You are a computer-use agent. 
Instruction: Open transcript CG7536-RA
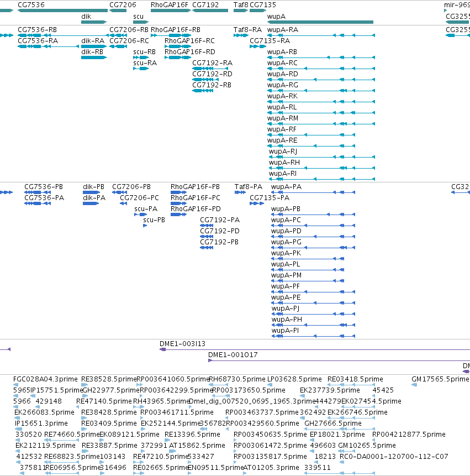point(38,41)
